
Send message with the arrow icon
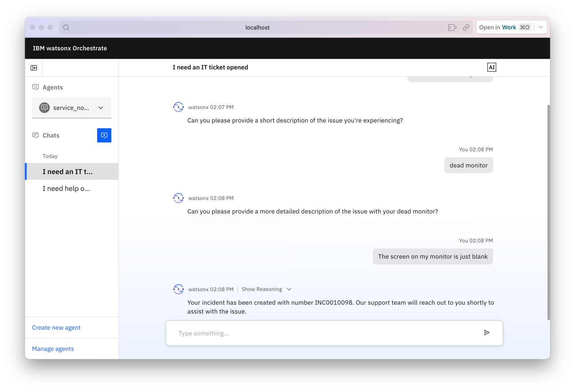click(x=487, y=333)
